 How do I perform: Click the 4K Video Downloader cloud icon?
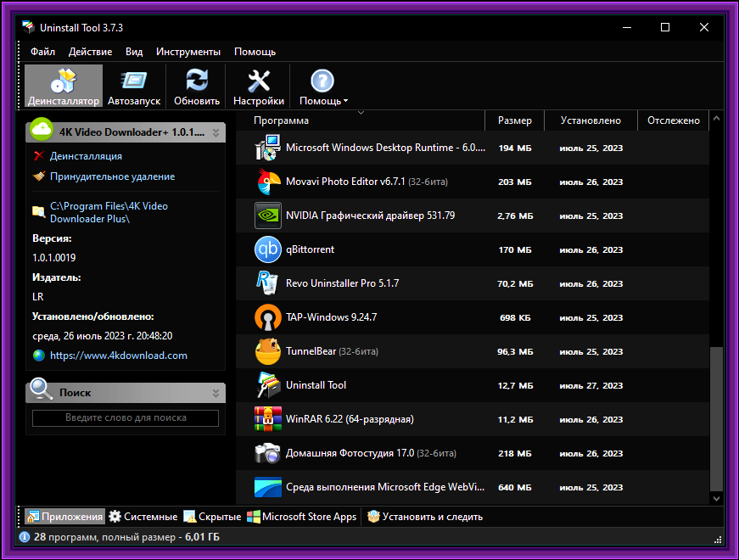42,129
